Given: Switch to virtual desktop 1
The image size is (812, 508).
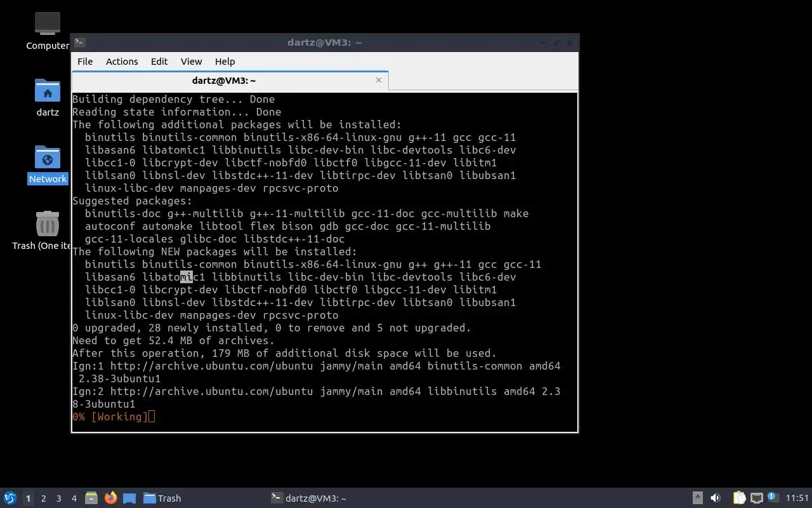Looking at the screenshot, I should 28,498.
